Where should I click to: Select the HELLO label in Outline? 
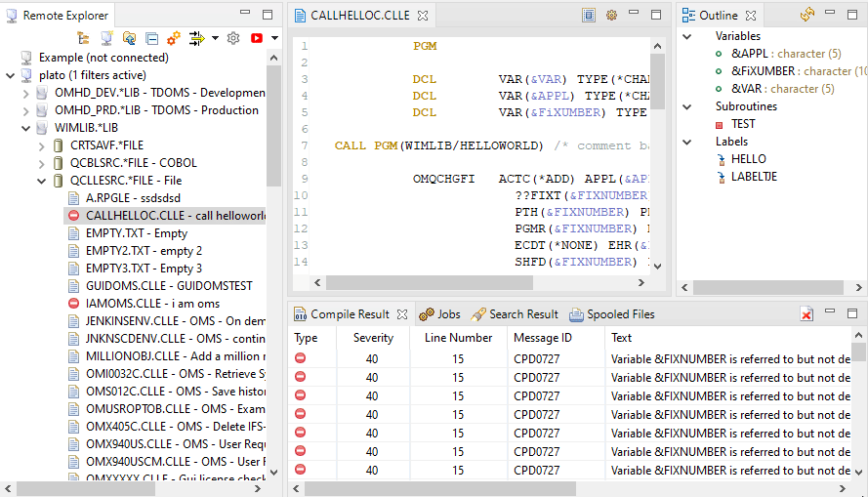coord(748,159)
